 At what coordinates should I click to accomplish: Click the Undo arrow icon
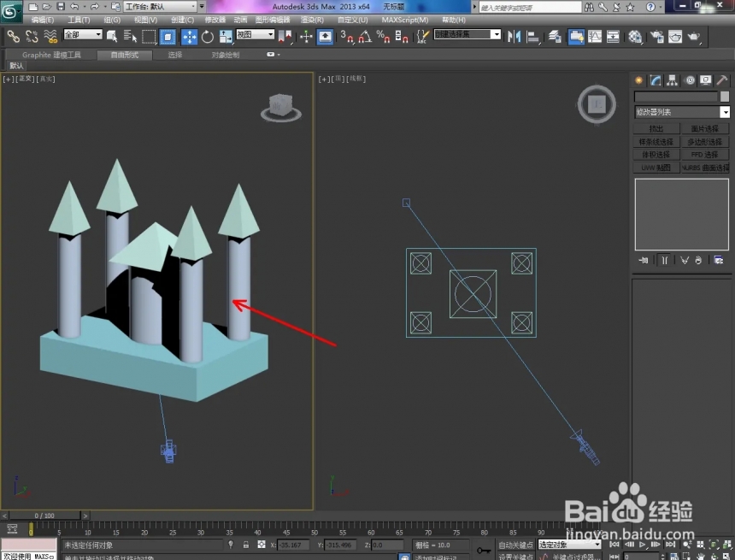(74, 7)
